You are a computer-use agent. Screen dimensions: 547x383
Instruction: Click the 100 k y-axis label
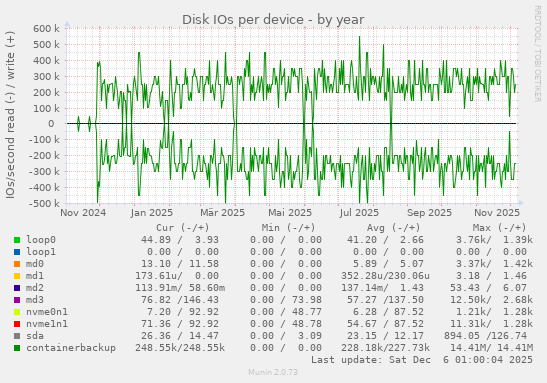tap(46, 108)
